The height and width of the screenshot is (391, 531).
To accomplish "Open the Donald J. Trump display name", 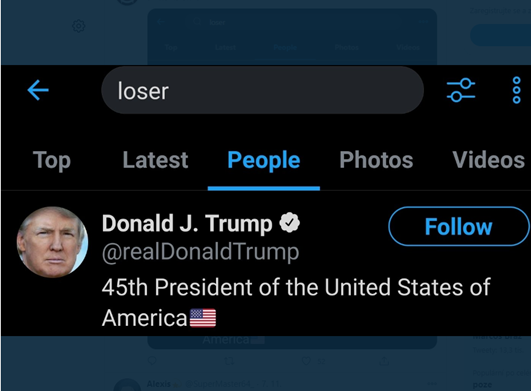I will [x=187, y=223].
